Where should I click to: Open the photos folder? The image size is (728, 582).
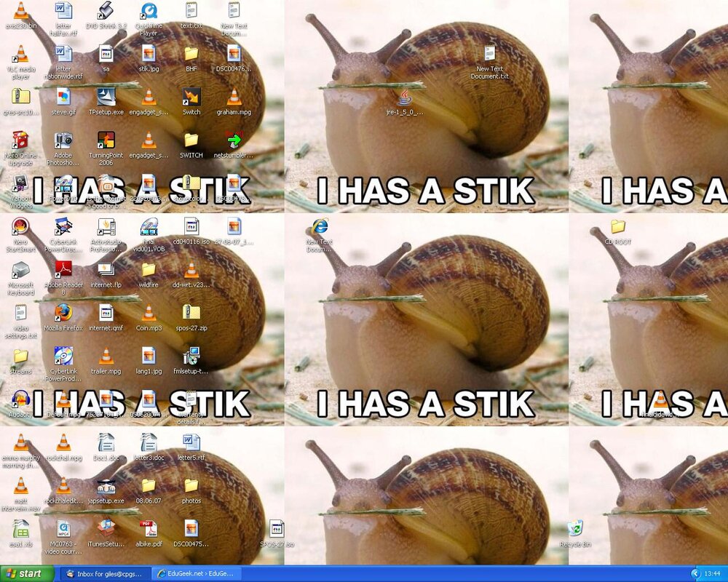(191, 485)
